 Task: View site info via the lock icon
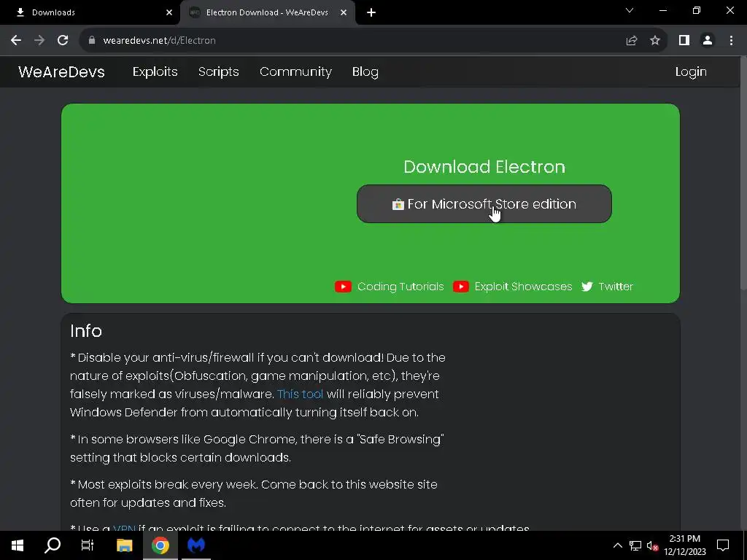[x=91, y=41]
